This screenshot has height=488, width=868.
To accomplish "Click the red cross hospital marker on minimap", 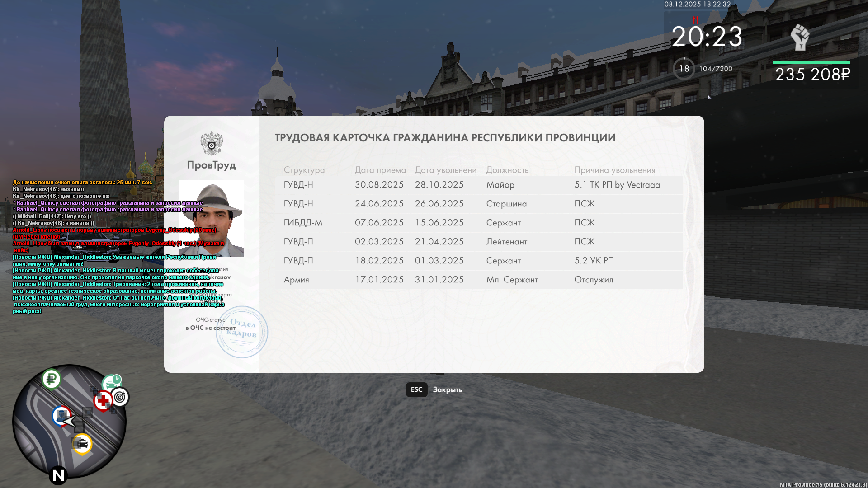I will (x=103, y=400).
